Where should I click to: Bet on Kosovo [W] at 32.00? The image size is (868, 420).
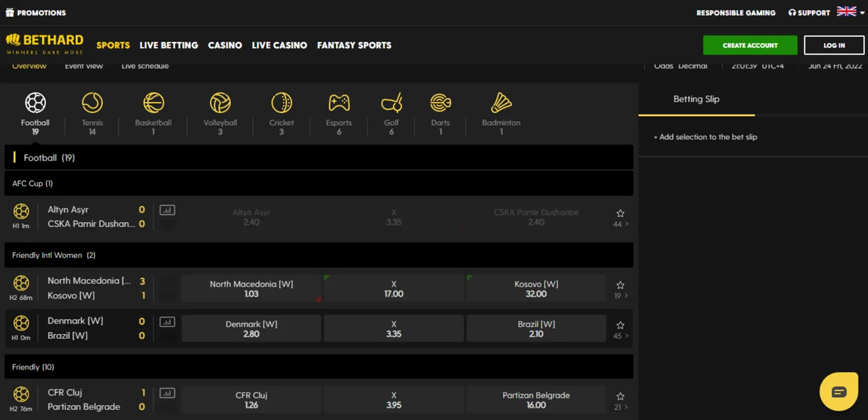pos(536,289)
